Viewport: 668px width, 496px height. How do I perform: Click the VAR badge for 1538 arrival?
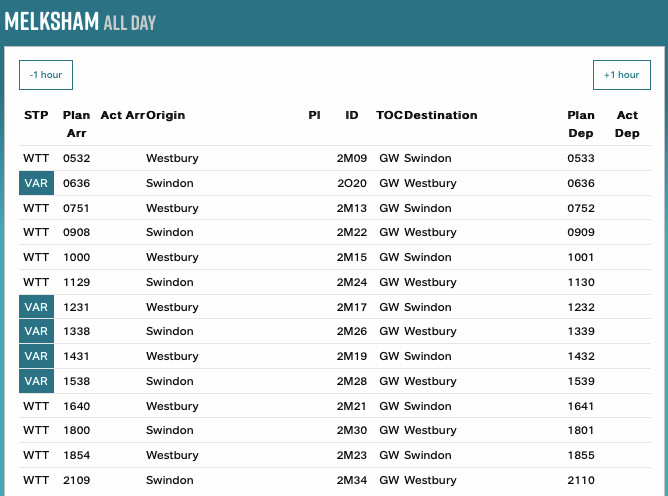pos(36,381)
